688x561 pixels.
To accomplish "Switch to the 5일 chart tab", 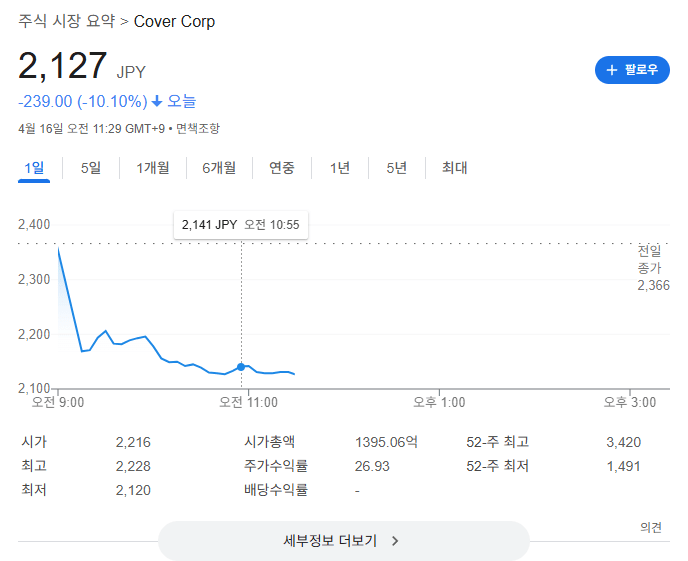I will (x=91, y=168).
